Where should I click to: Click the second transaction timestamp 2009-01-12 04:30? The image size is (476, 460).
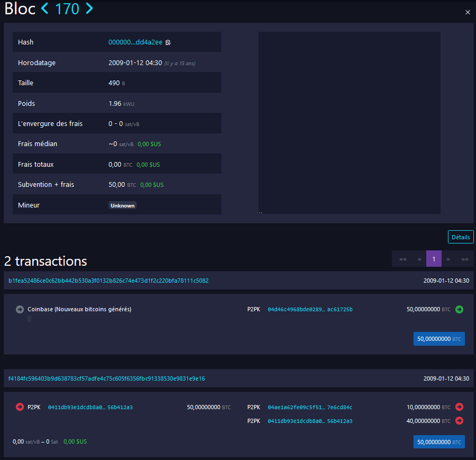(446, 378)
